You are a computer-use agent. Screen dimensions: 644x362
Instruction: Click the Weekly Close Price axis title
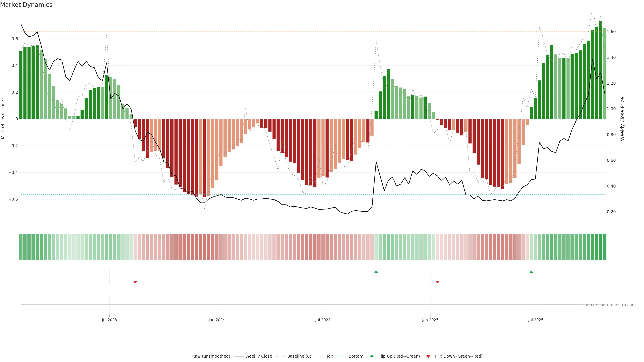click(x=622, y=119)
